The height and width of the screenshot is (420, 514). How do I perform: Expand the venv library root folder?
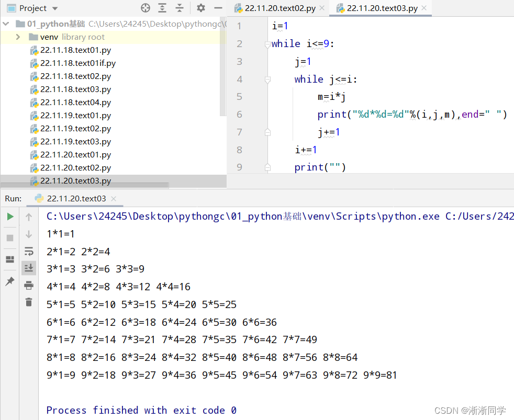click(18, 37)
